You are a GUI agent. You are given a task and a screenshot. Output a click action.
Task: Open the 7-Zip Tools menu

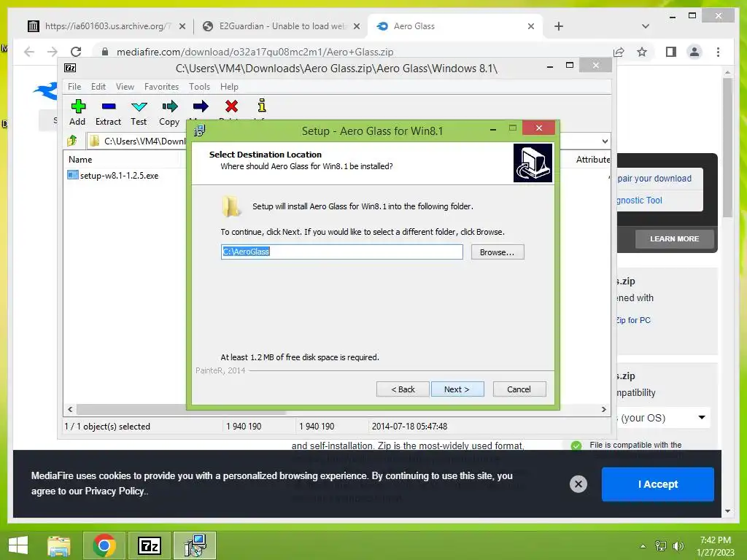pyautogui.click(x=199, y=87)
